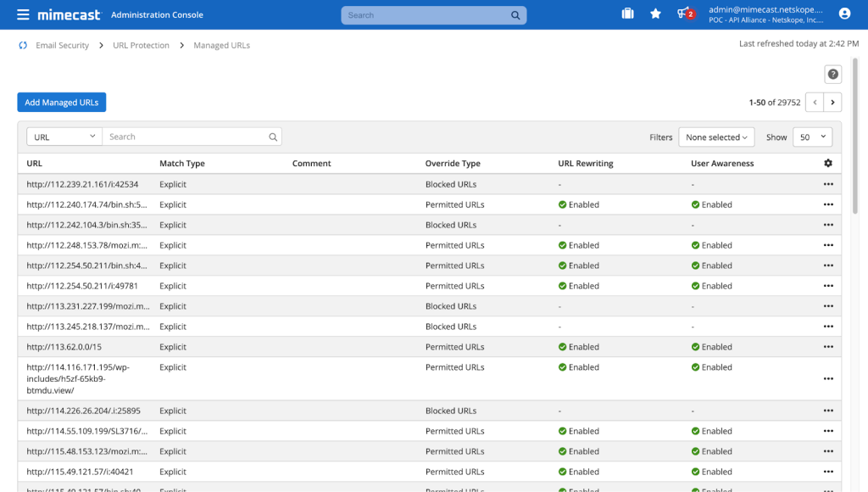
Task: Click the help question mark icon
Action: (x=832, y=75)
